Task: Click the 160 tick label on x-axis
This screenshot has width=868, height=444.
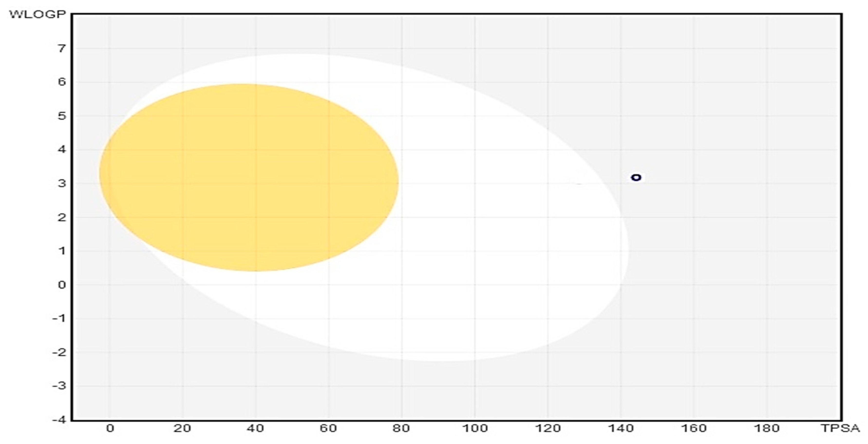Action: point(693,428)
